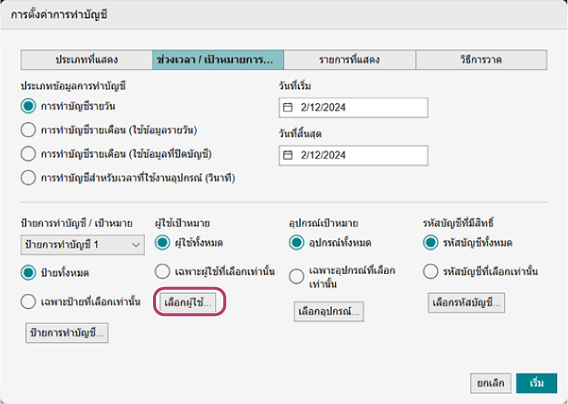The image size is (568, 404).
Task: Click the เลือกผู้ใช้... button
Action: point(188,302)
